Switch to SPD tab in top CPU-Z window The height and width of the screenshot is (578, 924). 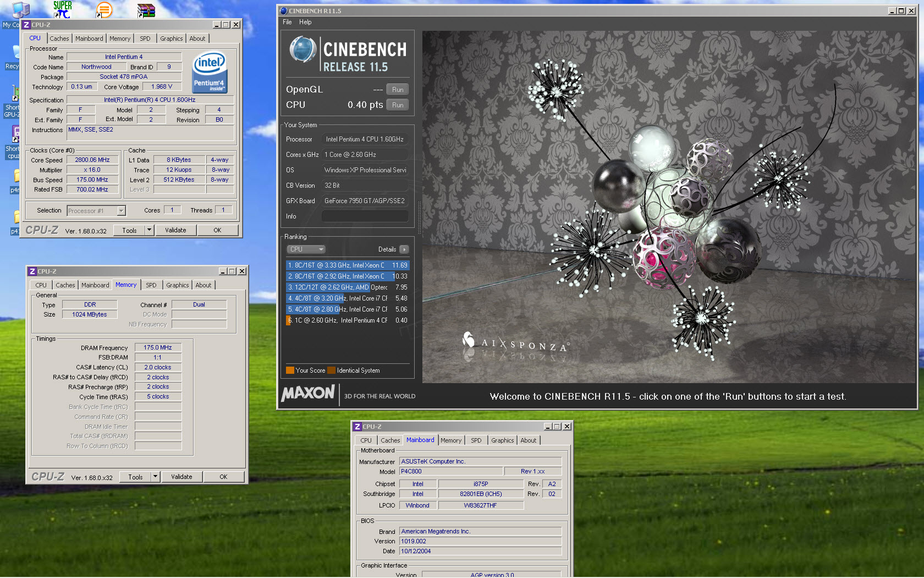(x=145, y=39)
